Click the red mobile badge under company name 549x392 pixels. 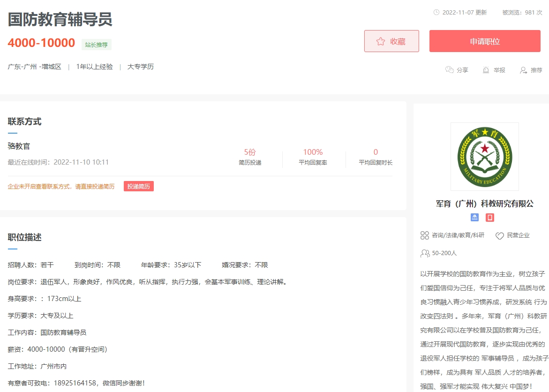point(490,218)
